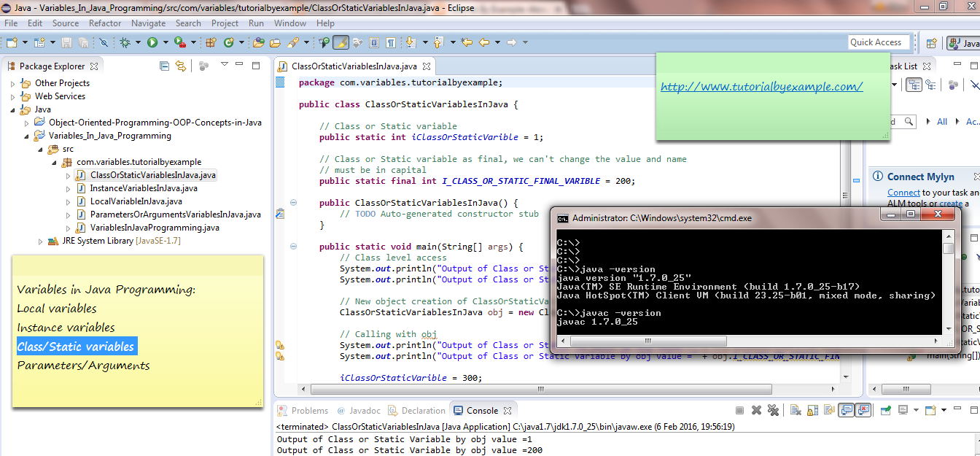
Task: Click the All link in Task List
Action: pos(942,121)
